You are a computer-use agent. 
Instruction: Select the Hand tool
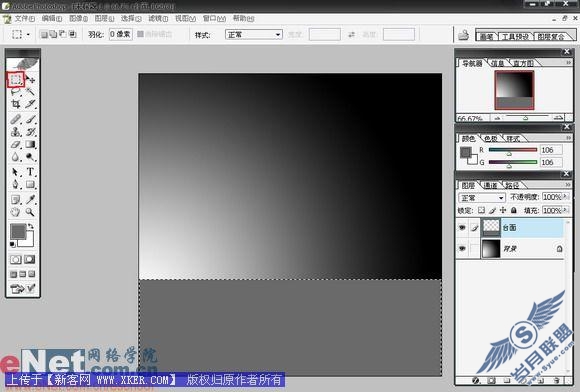point(16,212)
